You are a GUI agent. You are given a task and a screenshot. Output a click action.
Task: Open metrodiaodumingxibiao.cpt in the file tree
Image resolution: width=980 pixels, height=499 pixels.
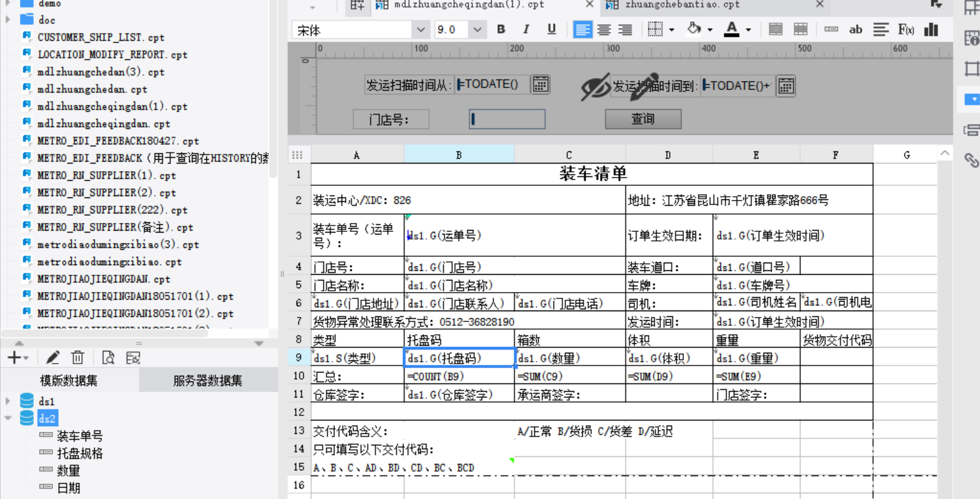(x=109, y=262)
